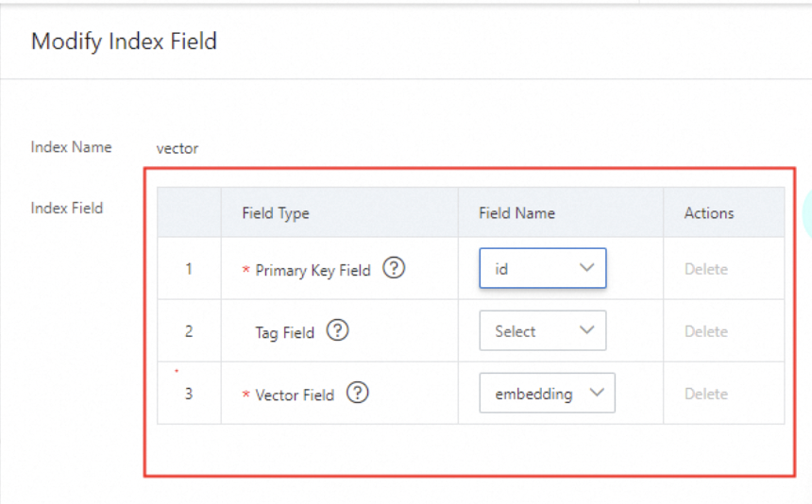The height and width of the screenshot is (504, 812).
Task: Click the Vector Field label text
Action: (295, 395)
